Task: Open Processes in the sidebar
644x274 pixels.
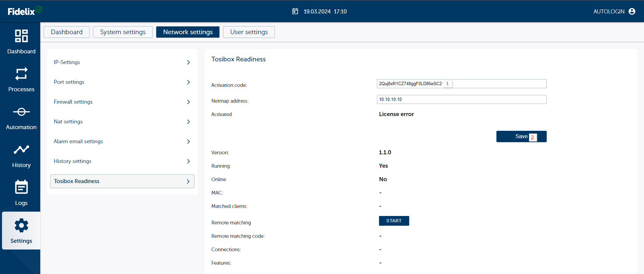Action: coord(21,79)
